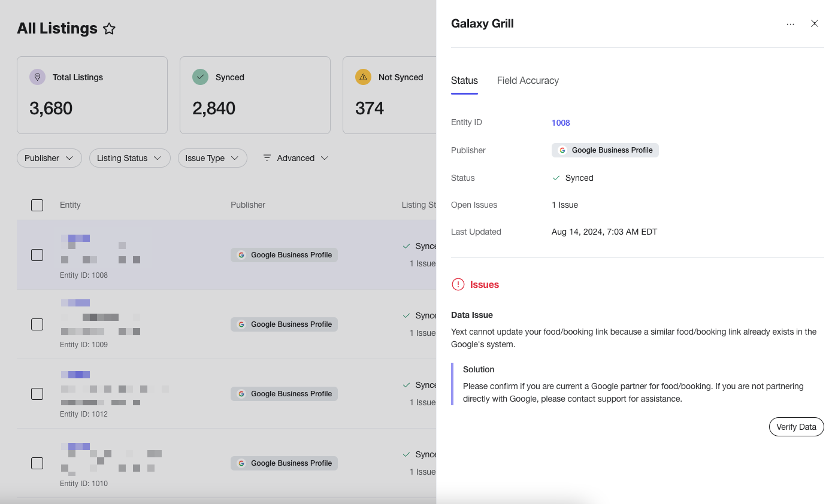
Task: Open the Listing Status filter dropdown
Action: [130, 158]
